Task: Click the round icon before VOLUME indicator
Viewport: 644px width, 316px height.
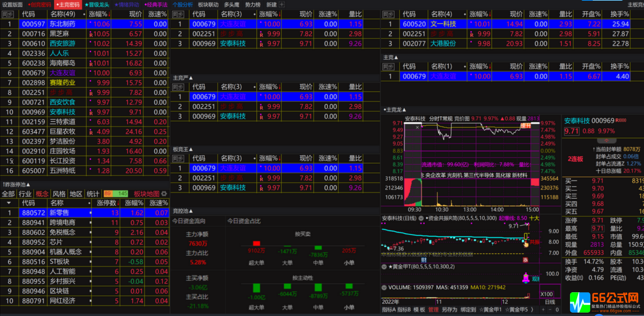Action: pos(384,287)
